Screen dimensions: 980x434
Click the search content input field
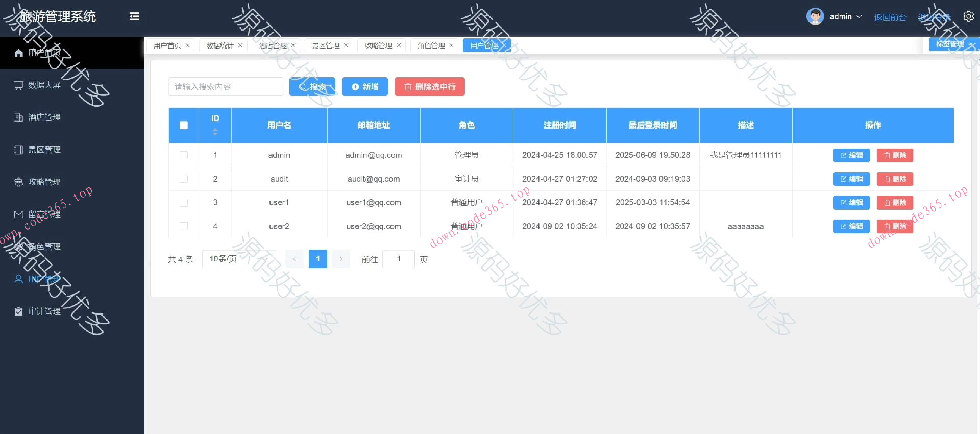226,87
